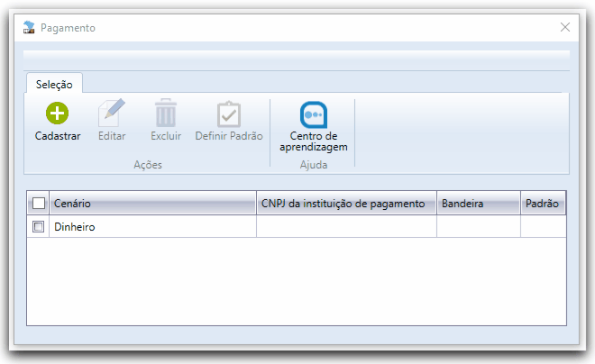Screen dimensions: 595x364
Task: Click the Padrão column header
Action: tap(544, 204)
